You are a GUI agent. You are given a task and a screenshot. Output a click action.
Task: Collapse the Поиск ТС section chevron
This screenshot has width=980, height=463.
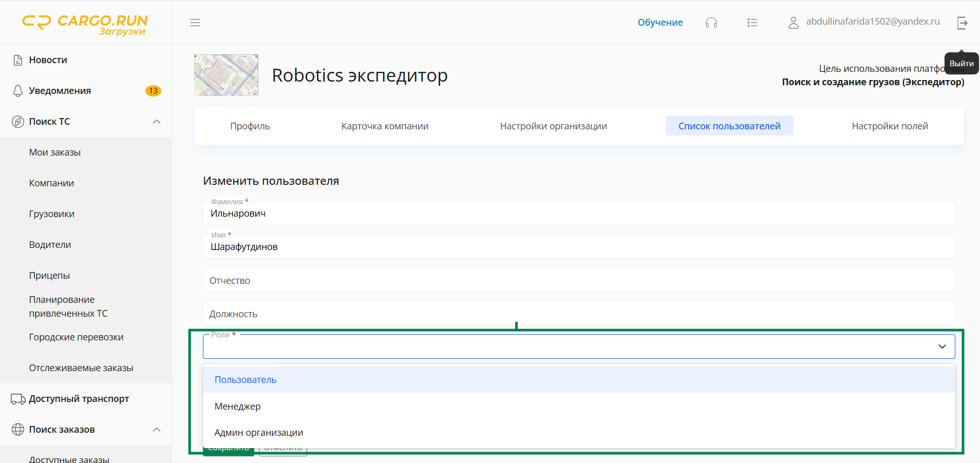[157, 122]
